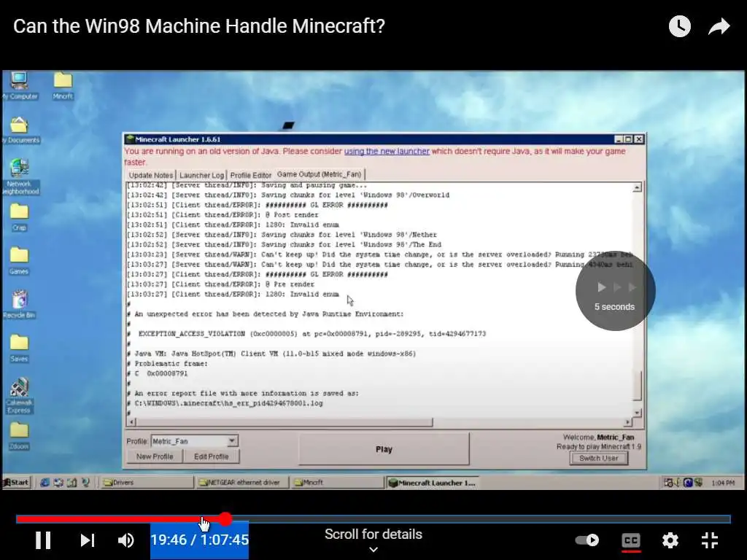The image size is (747, 560).
Task: Switch to the Update Notes tab
Action: tap(150, 175)
